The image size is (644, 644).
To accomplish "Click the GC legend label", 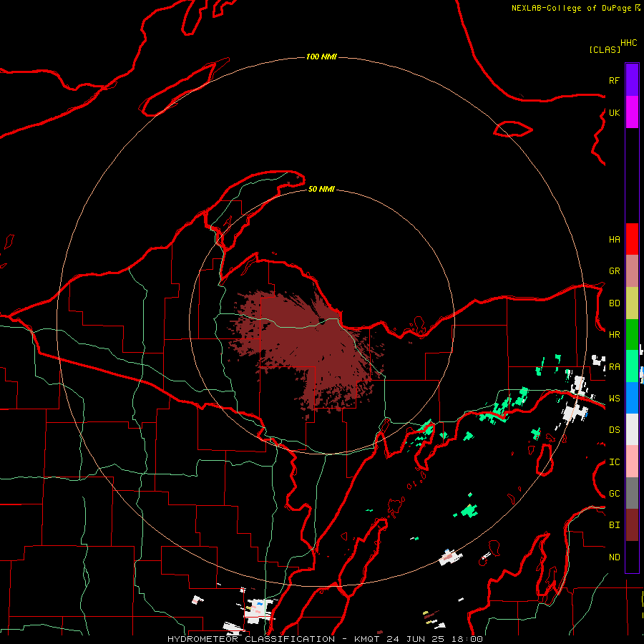I will click(615, 494).
